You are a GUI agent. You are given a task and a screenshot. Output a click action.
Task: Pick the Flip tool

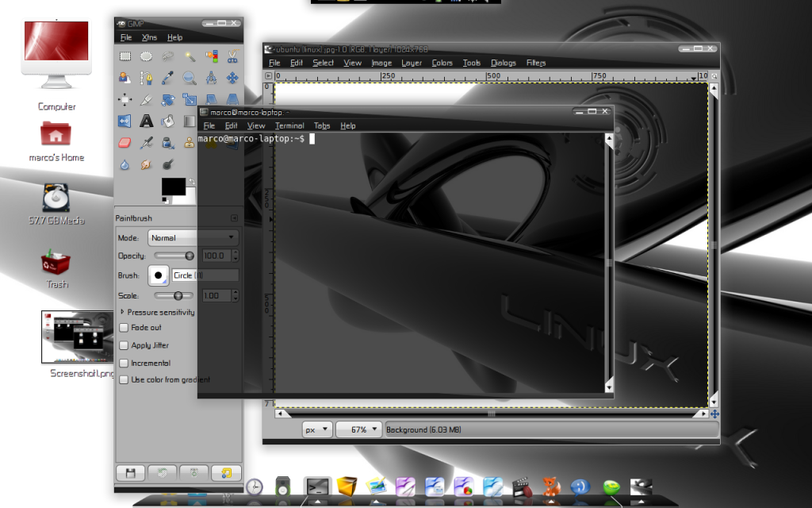point(124,121)
